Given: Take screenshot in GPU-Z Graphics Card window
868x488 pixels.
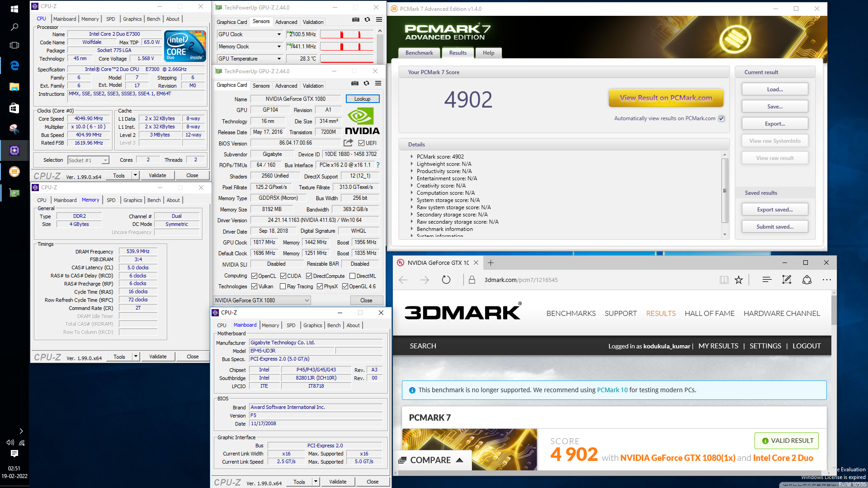Looking at the screenshot, I should [355, 84].
